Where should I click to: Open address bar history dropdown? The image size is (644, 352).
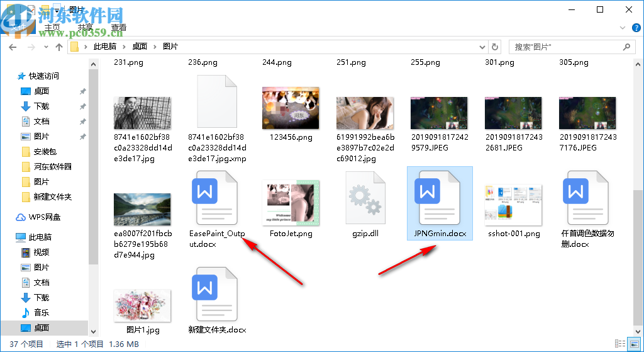click(482, 47)
